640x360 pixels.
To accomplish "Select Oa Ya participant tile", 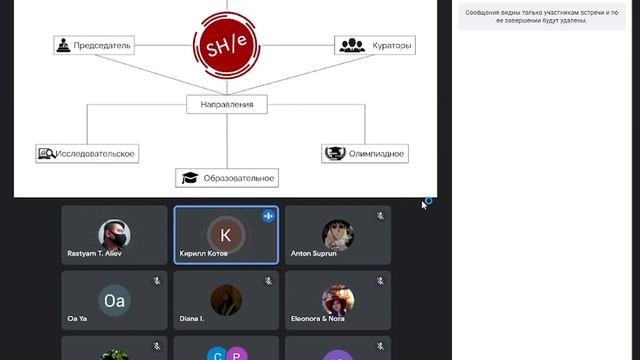I will [114, 300].
